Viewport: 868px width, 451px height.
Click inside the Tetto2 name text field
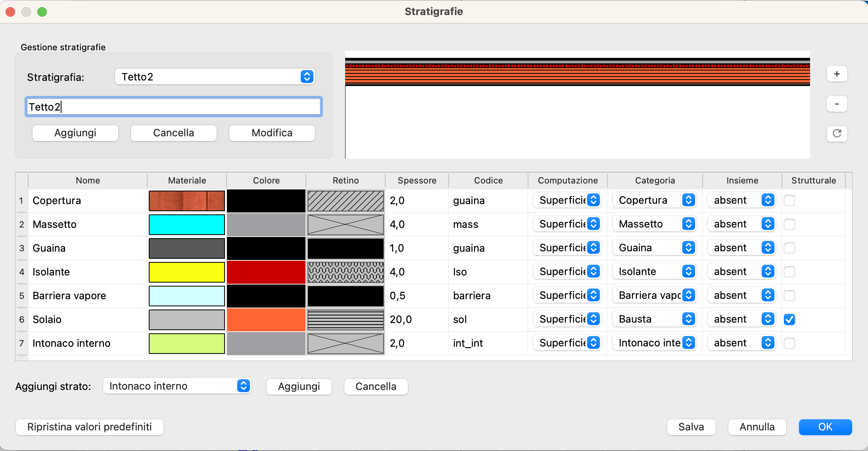coord(173,106)
